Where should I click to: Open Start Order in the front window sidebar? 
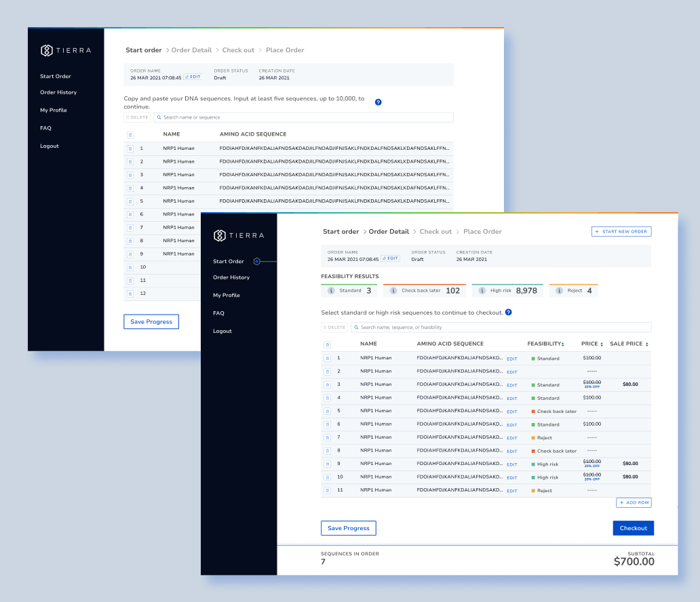[x=229, y=262]
